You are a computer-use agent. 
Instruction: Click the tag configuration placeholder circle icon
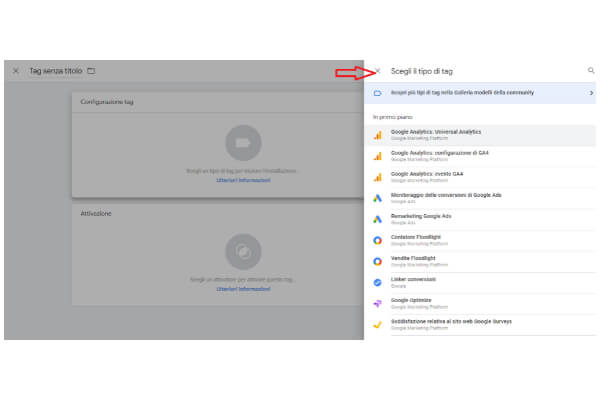pos(243,143)
